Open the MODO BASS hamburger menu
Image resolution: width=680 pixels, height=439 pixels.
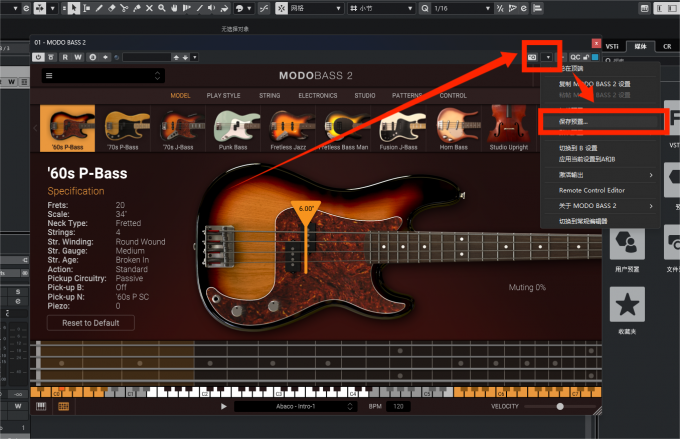coord(49,76)
